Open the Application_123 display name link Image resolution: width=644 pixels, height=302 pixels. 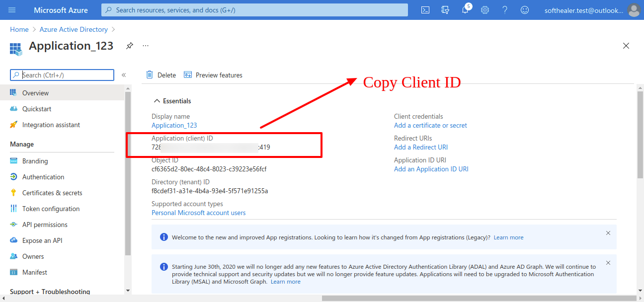coord(174,125)
